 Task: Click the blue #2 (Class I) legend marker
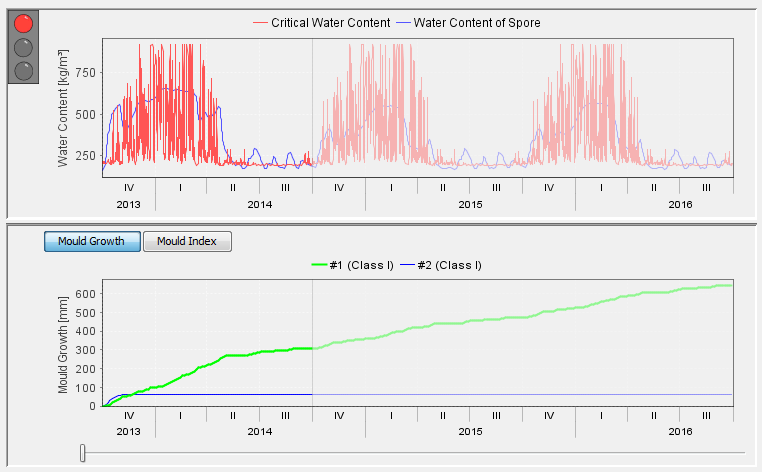[x=418, y=265]
